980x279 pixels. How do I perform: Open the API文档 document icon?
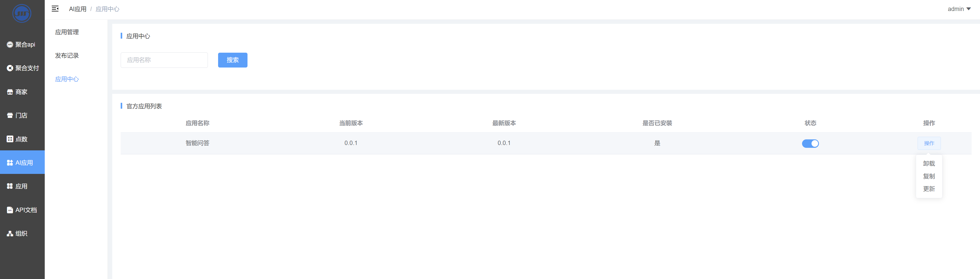tap(10, 210)
